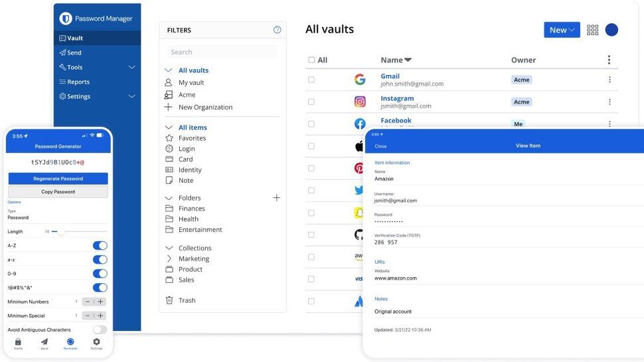This screenshot has width=644, height=362.
Task: Click the My vault person icon
Action: pos(169,82)
